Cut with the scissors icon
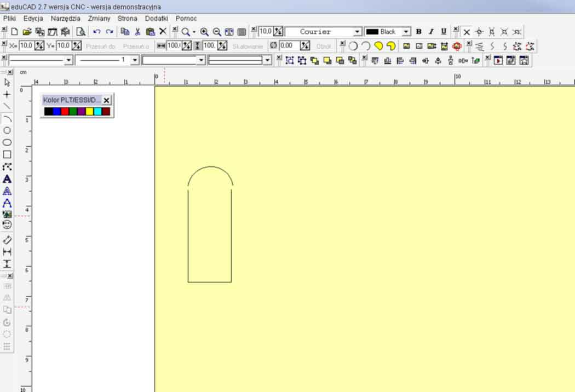The image size is (575, 392). [x=137, y=32]
